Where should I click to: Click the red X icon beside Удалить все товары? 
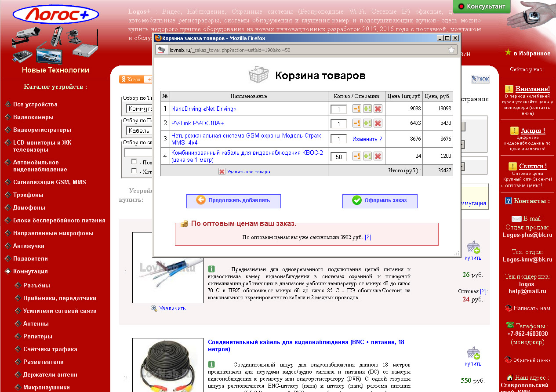click(x=222, y=171)
